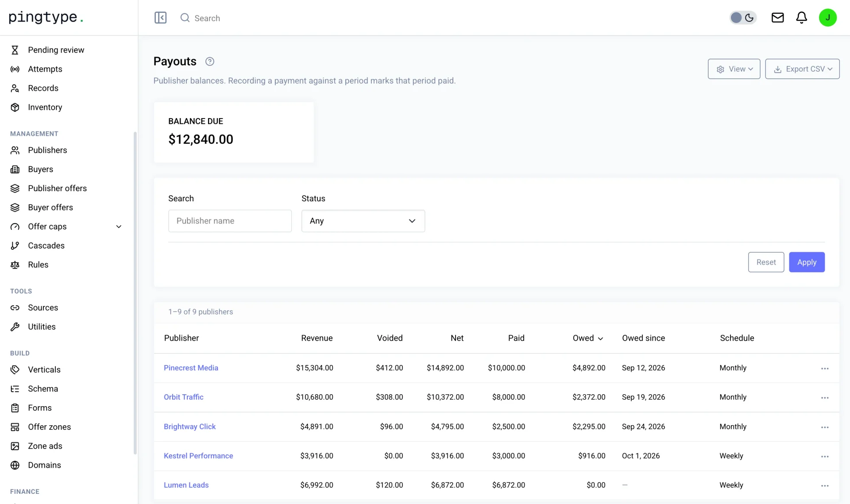Click the search magnifier icon

(x=185, y=18)
